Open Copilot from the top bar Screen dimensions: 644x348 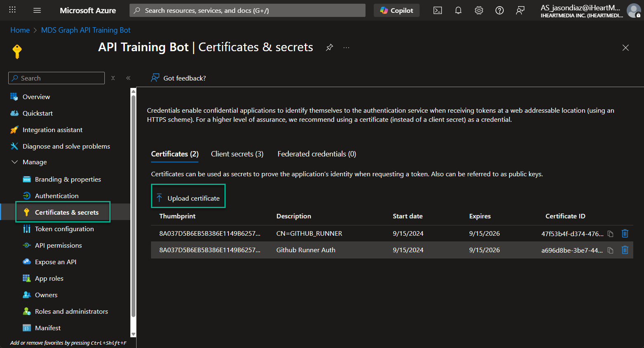396,10
